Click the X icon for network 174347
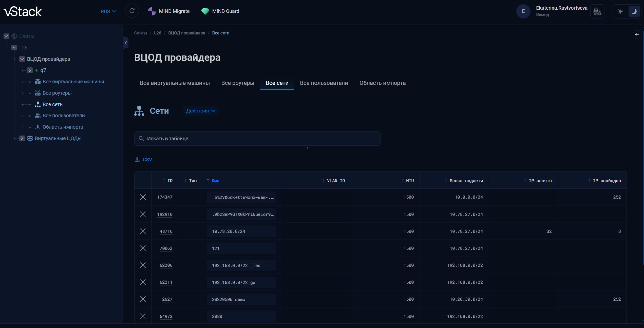The width and height of the screenshot is (644, 328). click(x=143, y=197)
